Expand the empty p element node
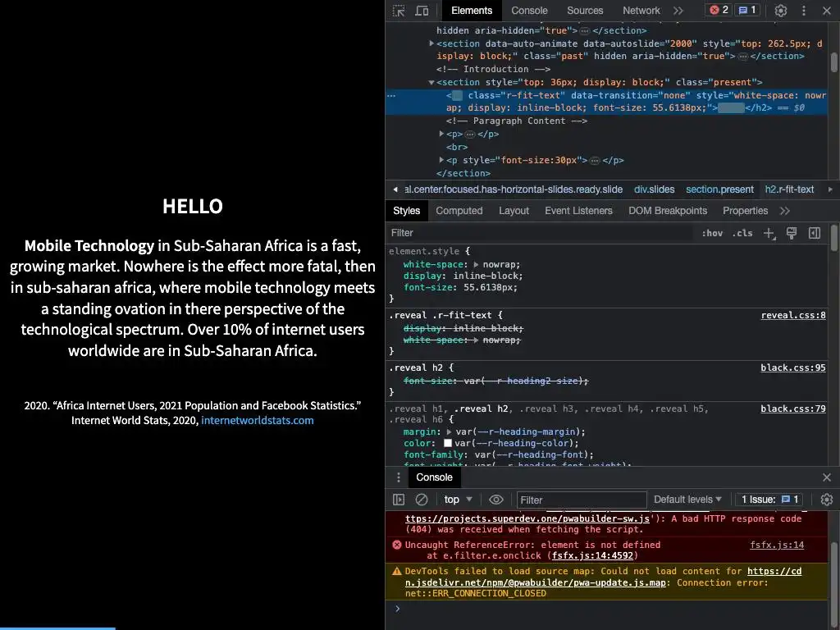Screen dimensions: 840x630 click(x=441, y=134)
